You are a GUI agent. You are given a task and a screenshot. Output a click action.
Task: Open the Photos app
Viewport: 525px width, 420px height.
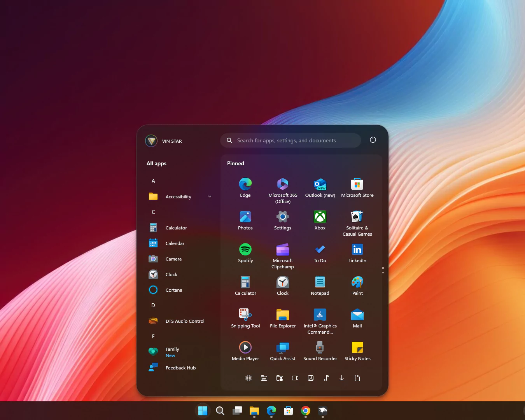[245, 220]
